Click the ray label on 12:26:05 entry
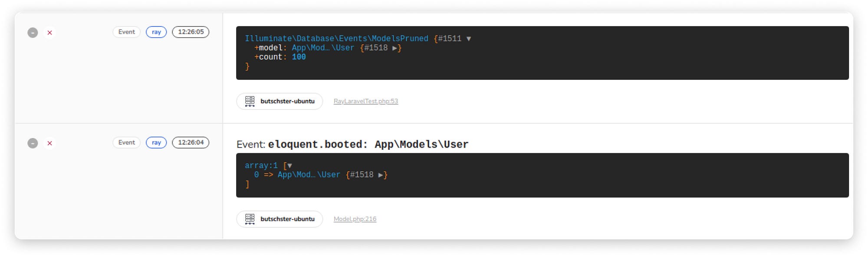Viewport: 868px width, 257px height. 156,32
